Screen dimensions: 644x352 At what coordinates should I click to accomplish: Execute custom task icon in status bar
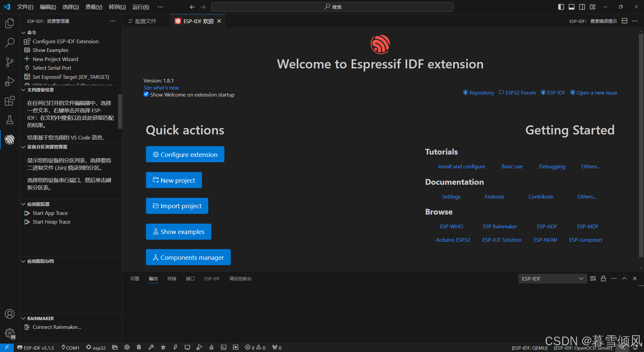[235, 348]
